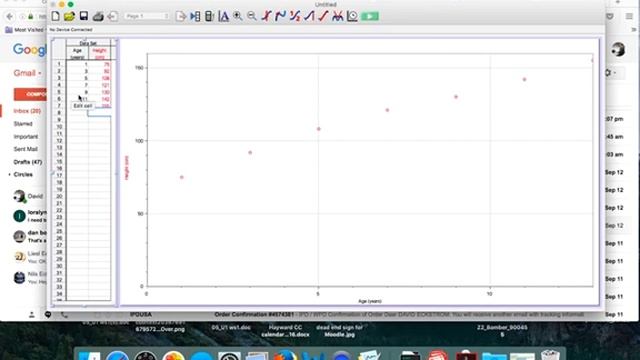
Task: Open a file with the folder icon
Action: pyautogui.click(x=69, y=16)
